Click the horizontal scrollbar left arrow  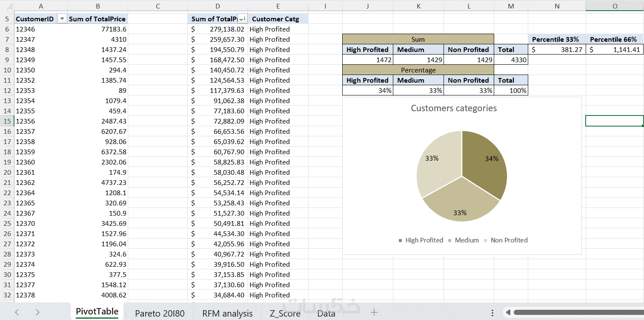pos(507,313)
